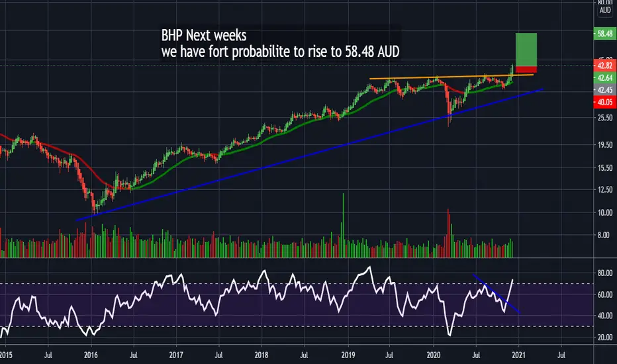Click the green 58.48 target price label
Viewport: 617px width, 364px height.
[x=605, y=34]
